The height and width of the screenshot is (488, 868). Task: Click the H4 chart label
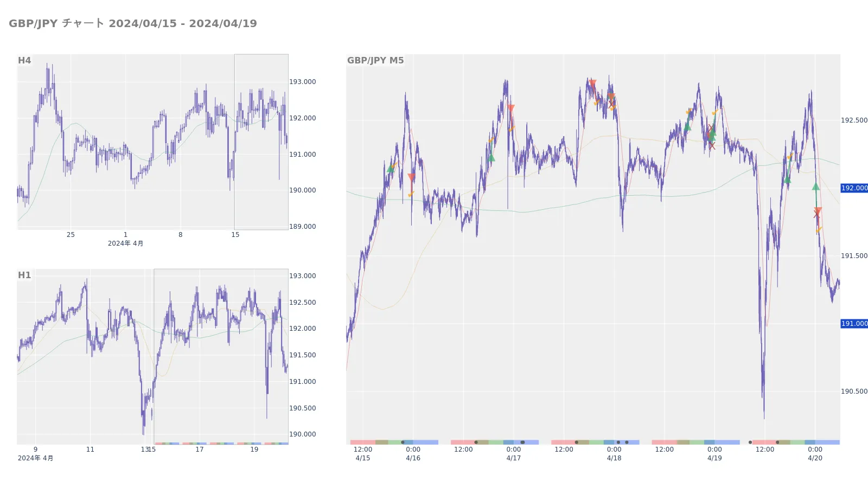click(x=24, y=60)
